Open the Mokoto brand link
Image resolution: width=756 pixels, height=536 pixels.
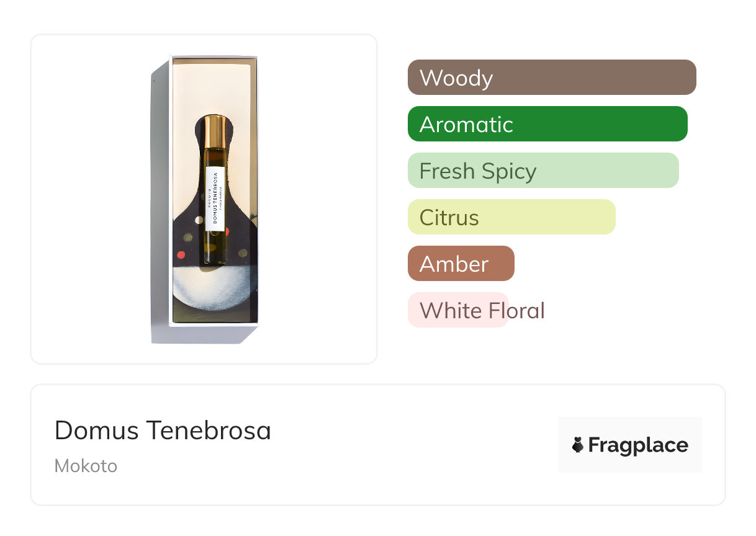86,466
